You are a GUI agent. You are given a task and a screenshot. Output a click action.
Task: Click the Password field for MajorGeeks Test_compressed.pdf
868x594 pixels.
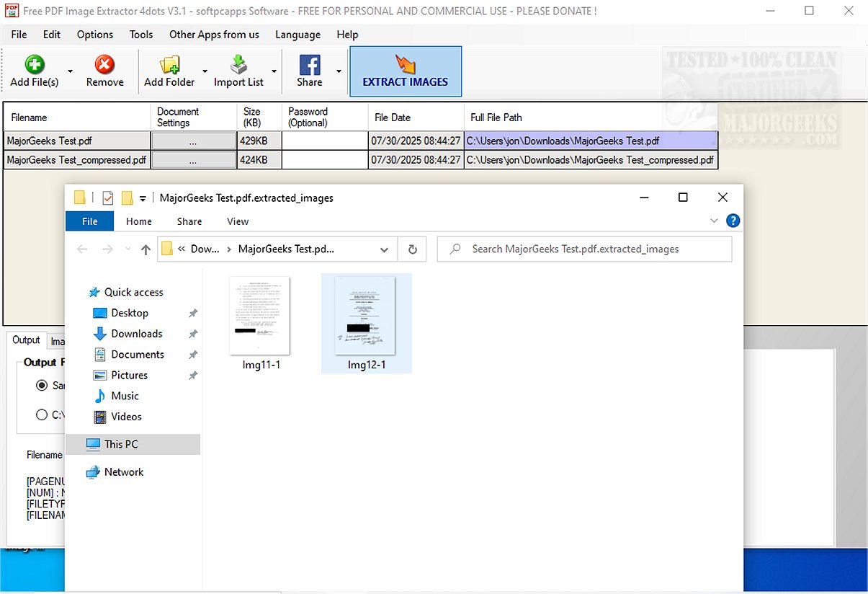(x=324, y=160)
